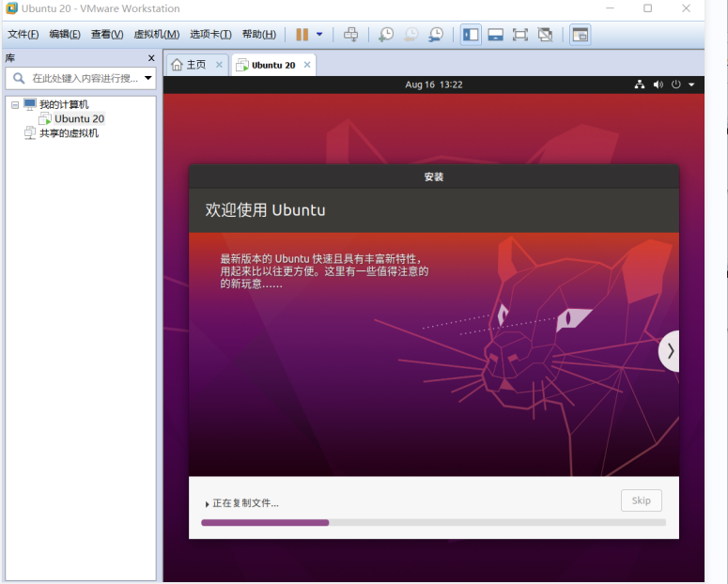Open the power options dropdown arrow

point(319,35)
